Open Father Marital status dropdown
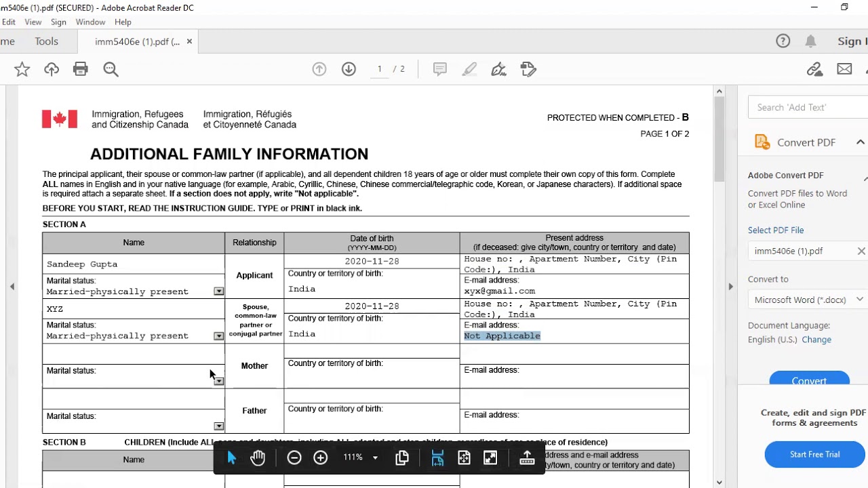Image resolution: width=868 pixels, height=488 pixels. point(218,426)
